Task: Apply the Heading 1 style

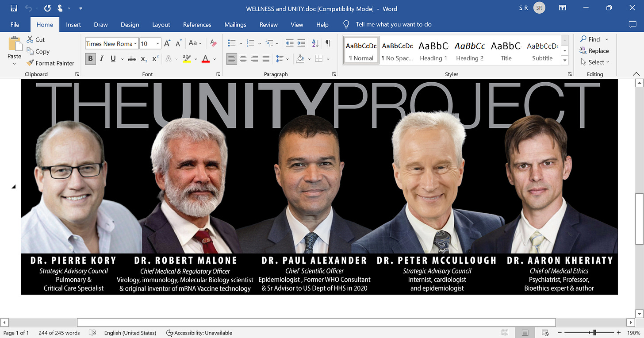Action: (x=433, y=51)
